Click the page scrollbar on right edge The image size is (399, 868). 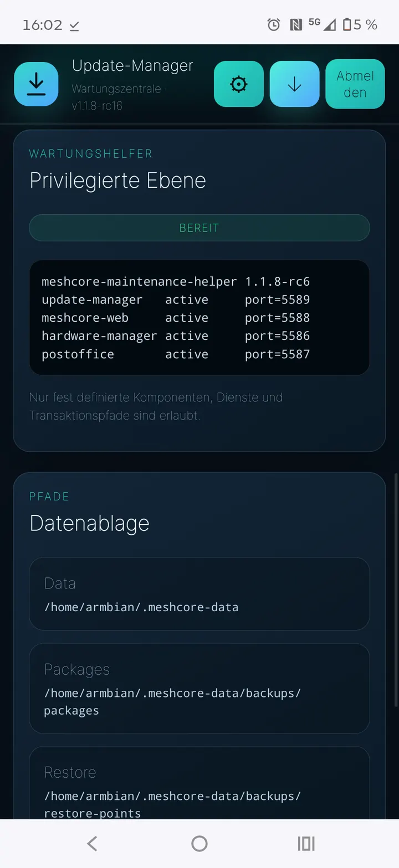click(396, 590)
